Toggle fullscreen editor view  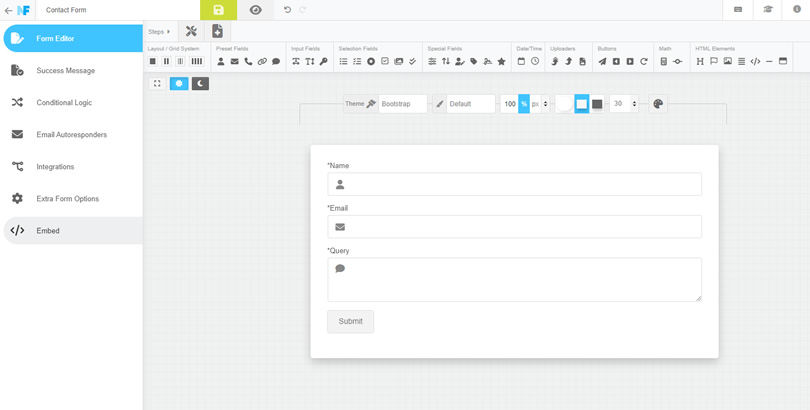(x=157, y=84)
